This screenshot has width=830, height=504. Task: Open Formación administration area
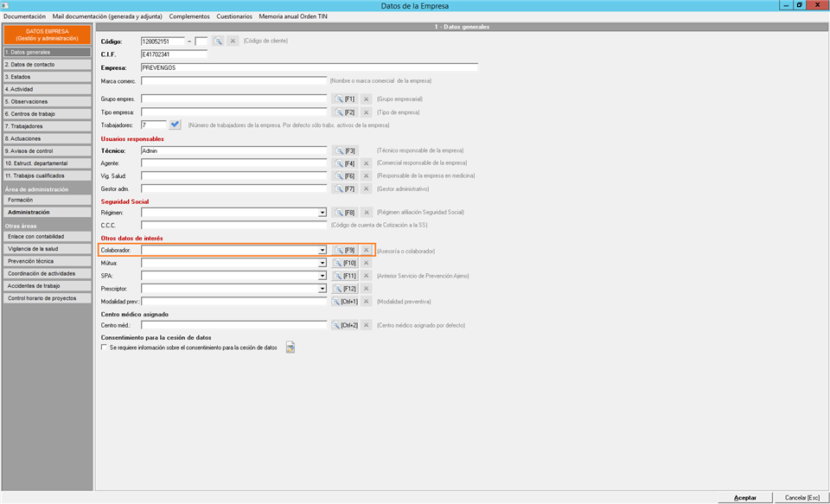click(x=47, y=200)
